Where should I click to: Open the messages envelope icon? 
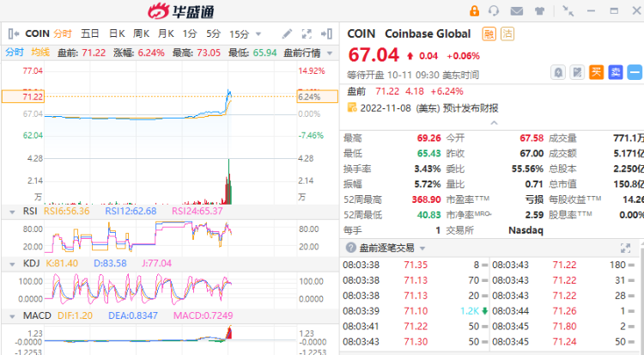point(516,11)
